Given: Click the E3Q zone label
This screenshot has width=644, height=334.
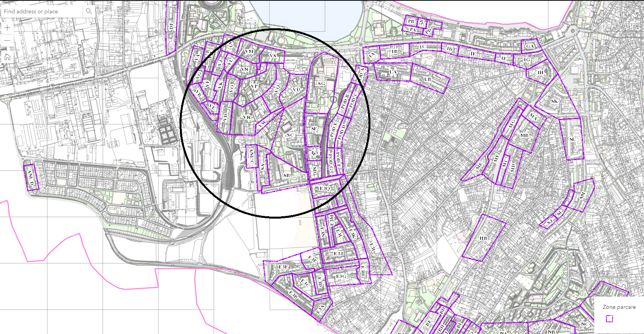Looking at the screenshot, I should coord(325,188).
